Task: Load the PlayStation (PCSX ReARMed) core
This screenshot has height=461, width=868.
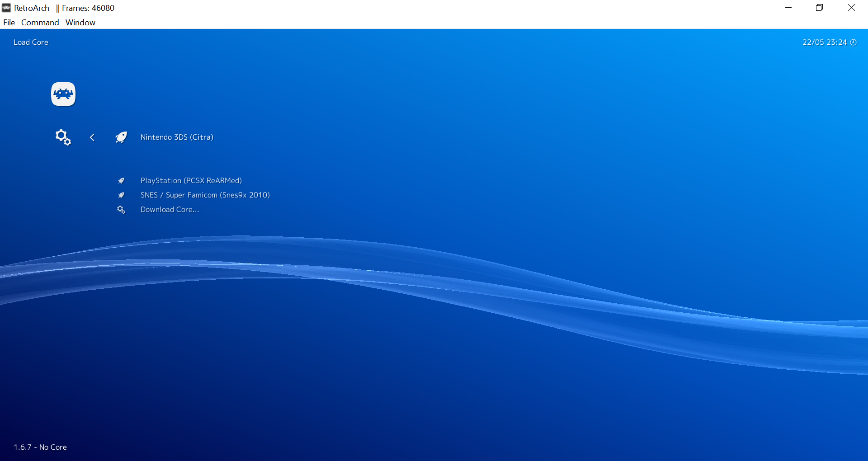Action: point(191,181)
